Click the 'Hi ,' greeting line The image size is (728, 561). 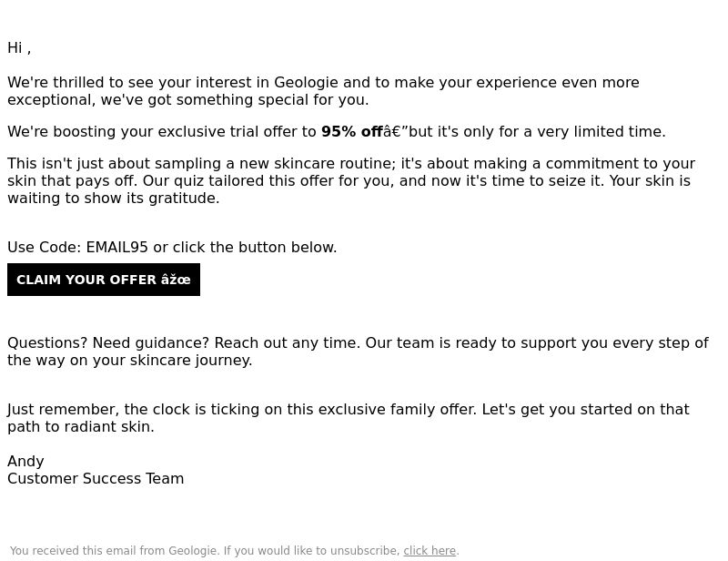point(19,48)
